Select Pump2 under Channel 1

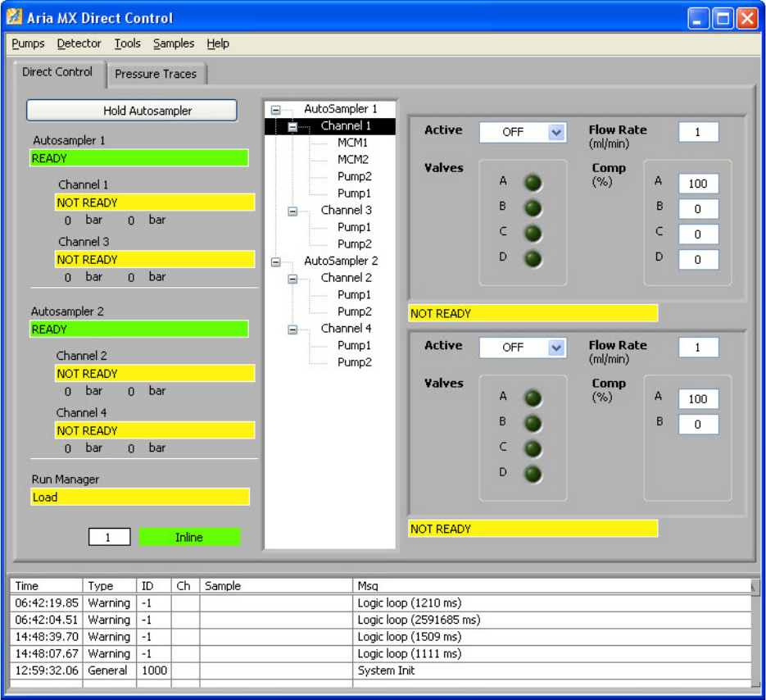(354, 176)
